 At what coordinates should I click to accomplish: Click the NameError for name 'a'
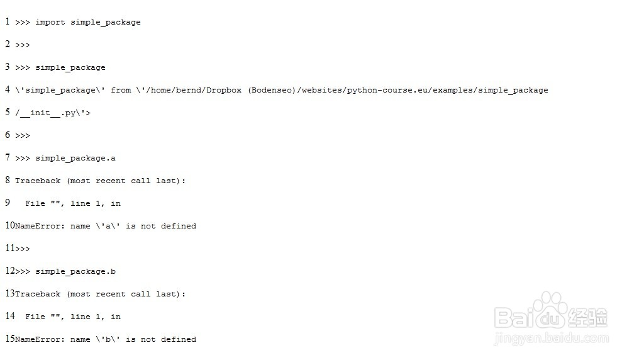pos(106,226)
